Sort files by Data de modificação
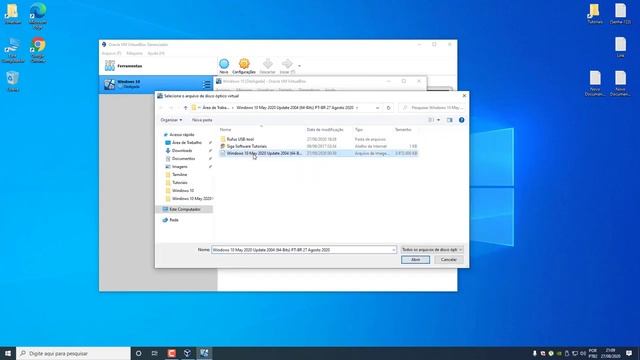The height and width of the screenshot is (360, 640). (325, 130)
